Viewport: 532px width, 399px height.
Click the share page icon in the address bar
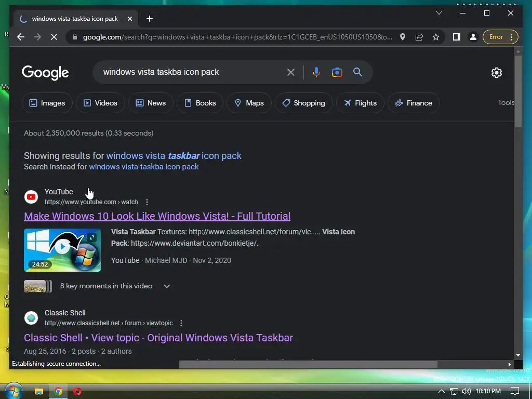click(x=419, y=37)
